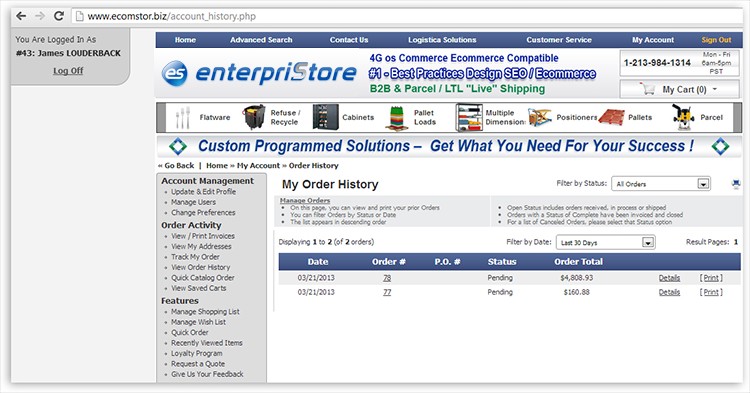Open the Pallets category icon
The image size is (750, 393).
coord(611,118)
